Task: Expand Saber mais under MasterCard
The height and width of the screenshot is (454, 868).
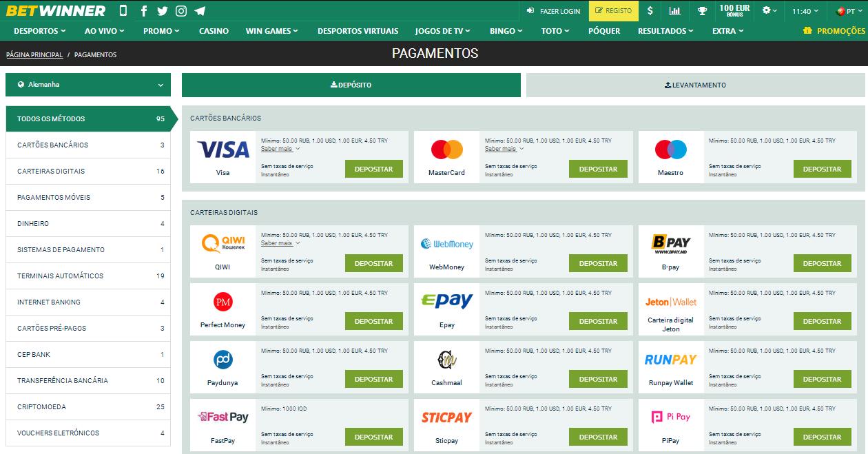Action: [x=504, y=149]
